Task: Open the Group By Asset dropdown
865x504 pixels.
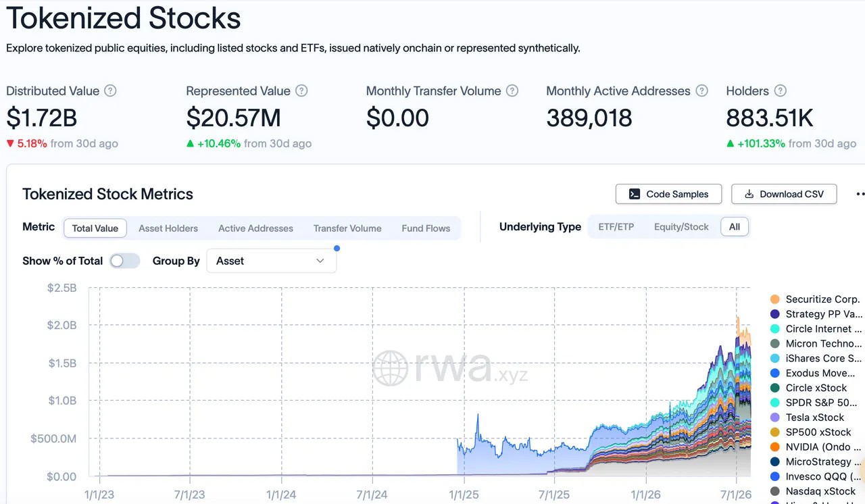Action: 272,261
